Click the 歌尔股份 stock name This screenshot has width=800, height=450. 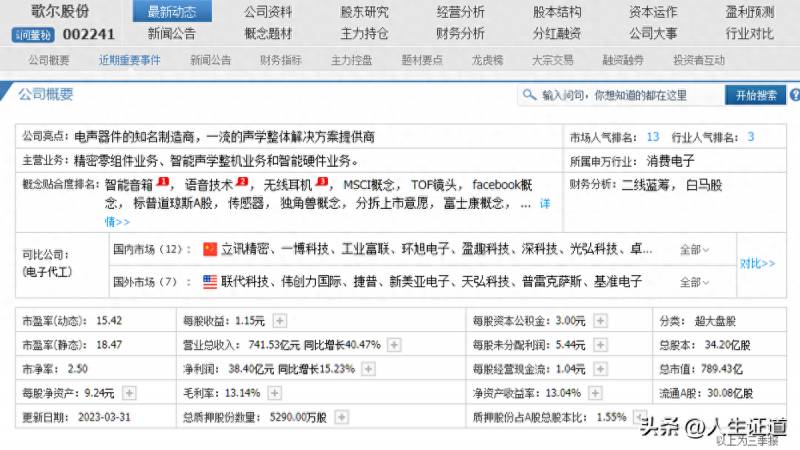(60, 11)
